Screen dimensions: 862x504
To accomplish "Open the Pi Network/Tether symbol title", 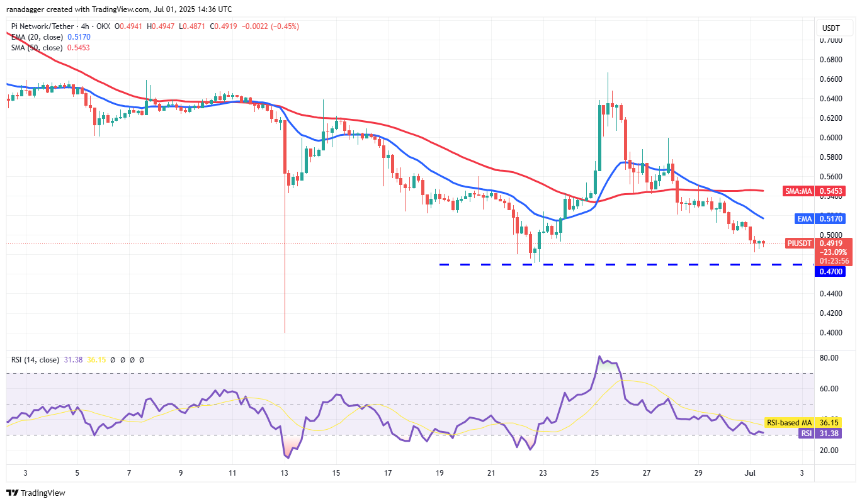I will pyautogui.click(x=45, y=26).
